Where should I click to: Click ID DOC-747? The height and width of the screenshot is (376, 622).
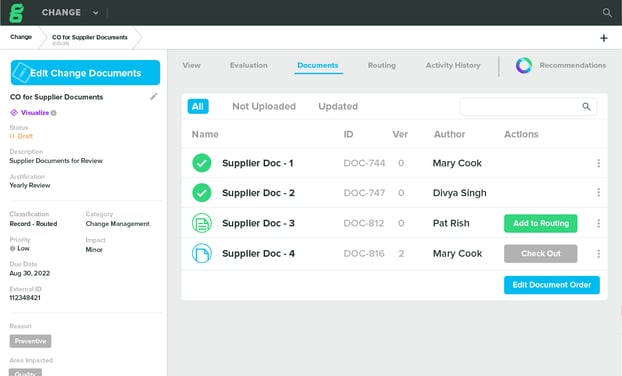click(364, 193)
